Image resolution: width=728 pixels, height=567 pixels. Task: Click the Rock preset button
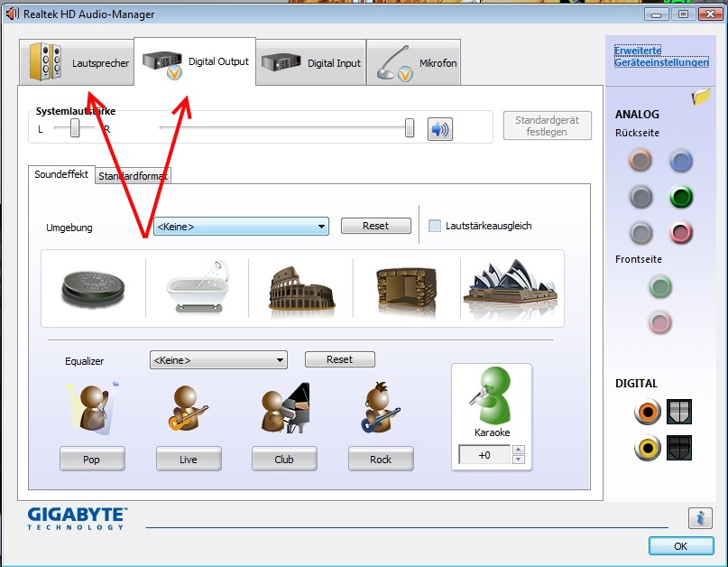381,460
